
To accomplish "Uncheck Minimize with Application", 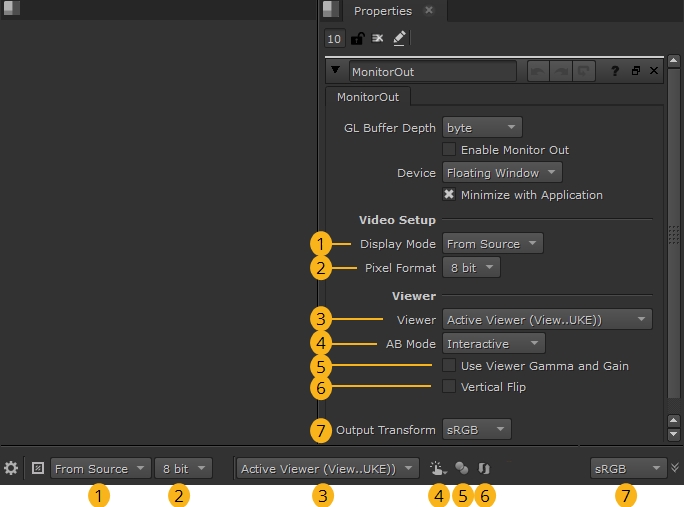I will pyautogui.click(x=449, y=195).
